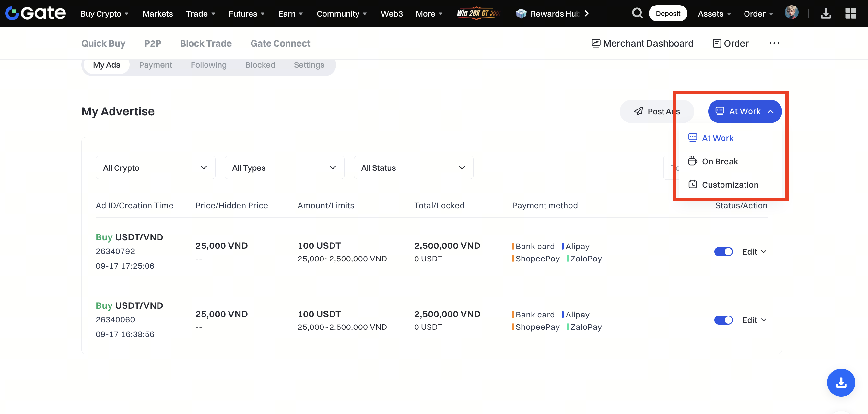The height and width of the screenshot is (414, 868).
Task: Switch to the Payment tab
Action: [x=155, y=65]
